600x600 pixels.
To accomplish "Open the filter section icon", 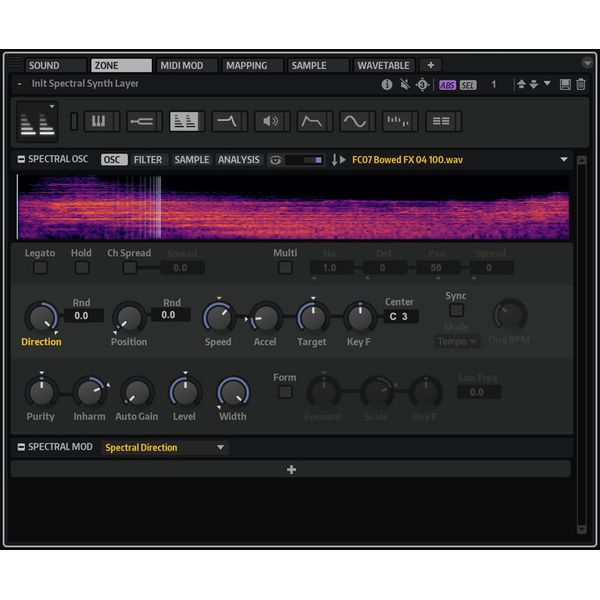I will 229,122.
